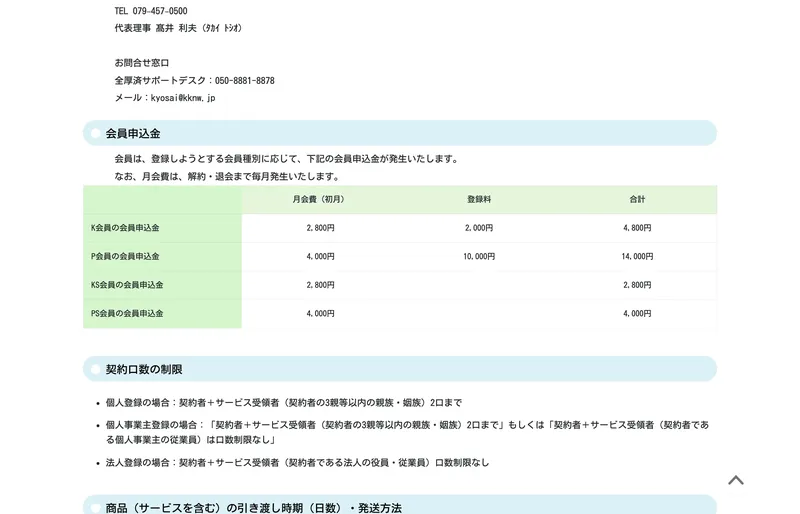Click the 代表理事 髙井 利夫 line
The image size is (800, 514).
178,28
